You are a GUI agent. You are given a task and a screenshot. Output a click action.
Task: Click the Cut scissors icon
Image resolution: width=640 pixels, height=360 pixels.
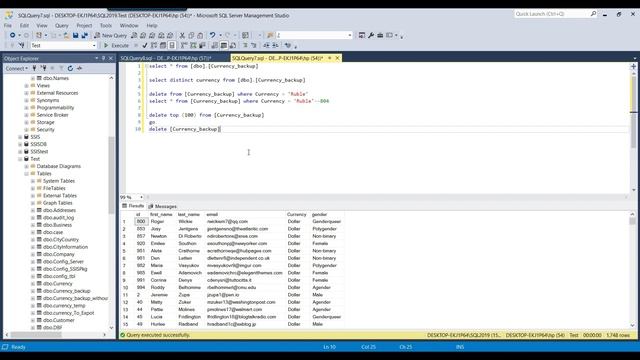pyautogui.click(x=182, y=36)
